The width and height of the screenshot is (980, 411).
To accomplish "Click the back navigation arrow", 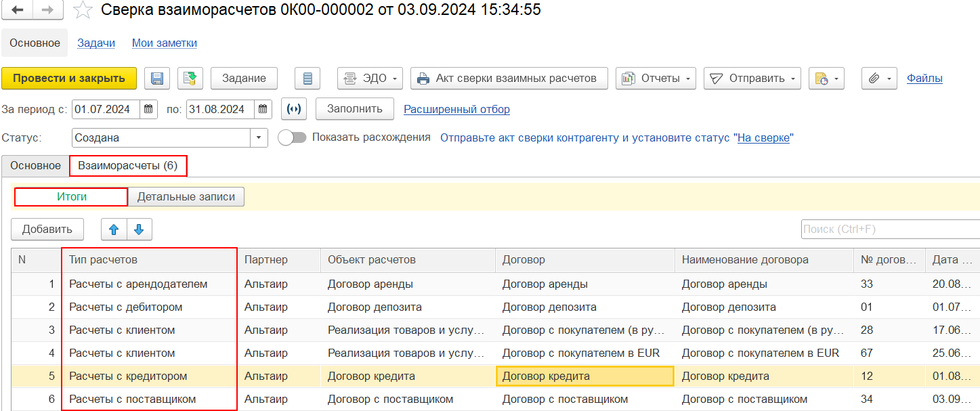I will (18, 10).
